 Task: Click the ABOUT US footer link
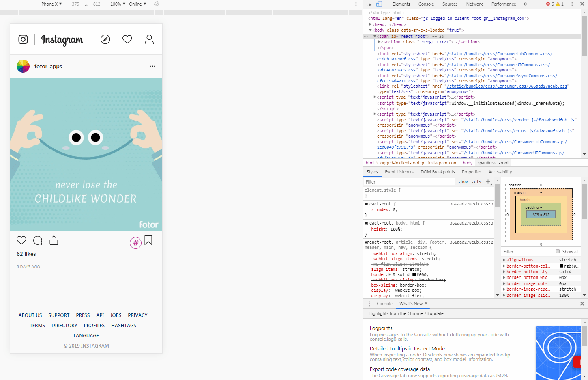[30, 315]
